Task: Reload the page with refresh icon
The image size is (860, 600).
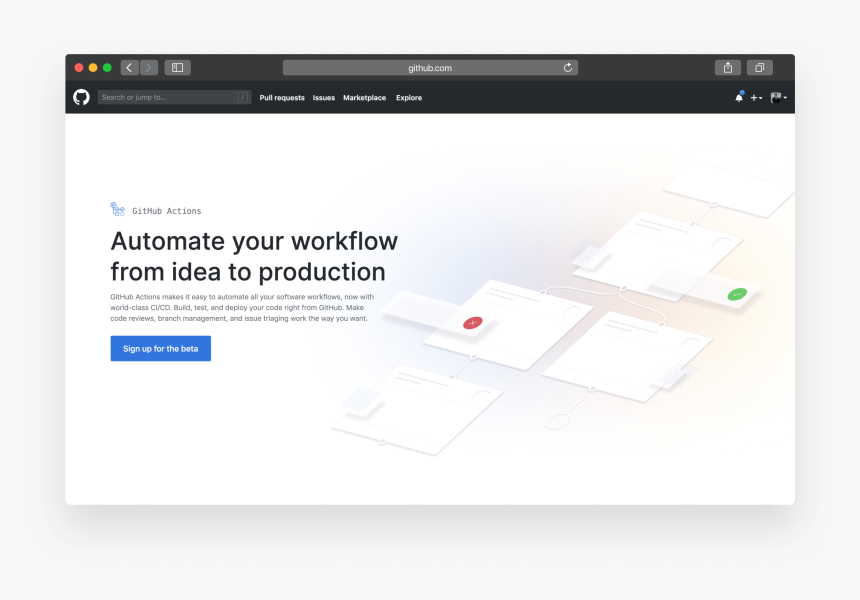Action: pyautogui.click(x=568, y=67)
